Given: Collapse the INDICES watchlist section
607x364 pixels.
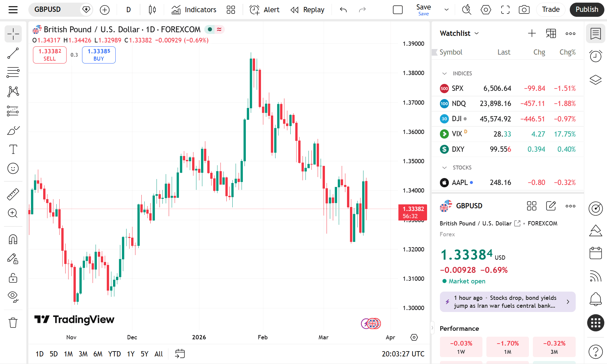Looking at the screenshot, I should 445,73.
